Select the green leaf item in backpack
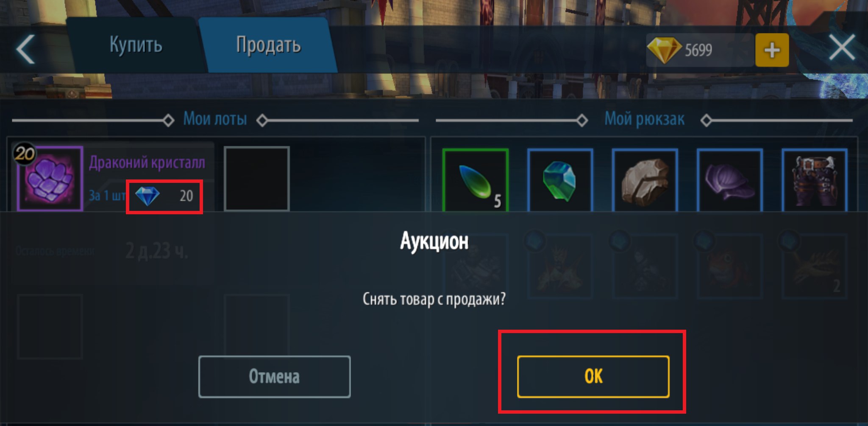The image size is (868, 426). [475, 180]
